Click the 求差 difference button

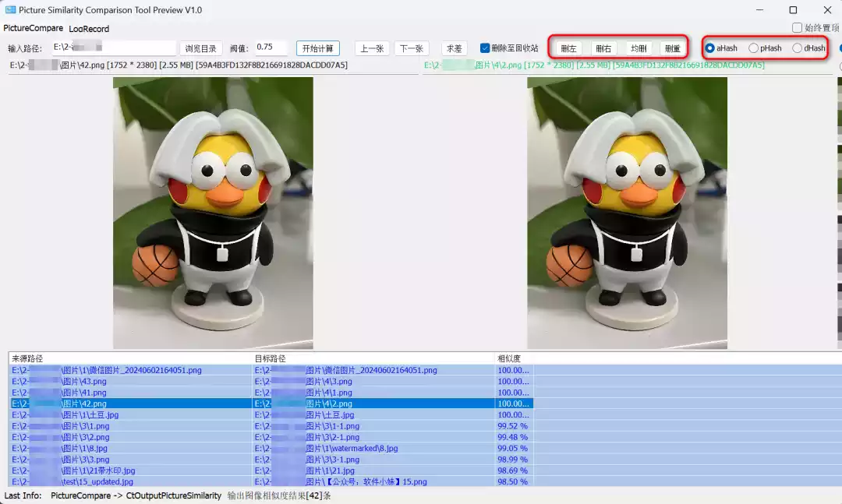[454, 48]
